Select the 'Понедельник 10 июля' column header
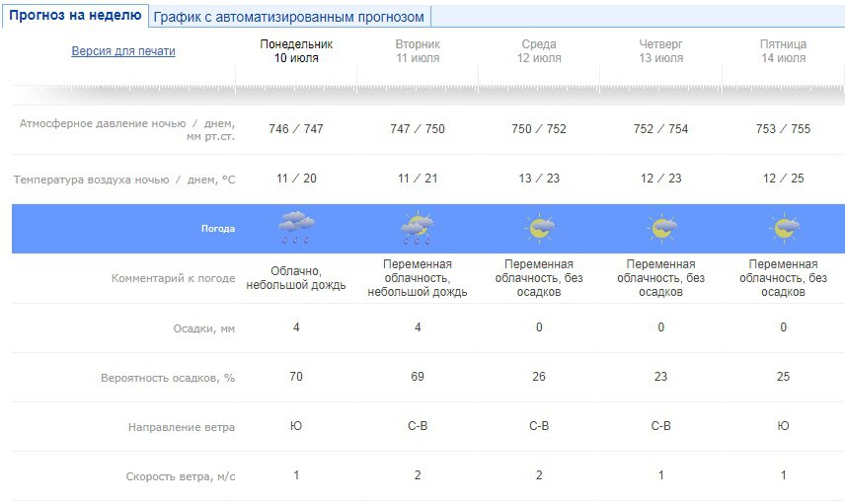 296,51
